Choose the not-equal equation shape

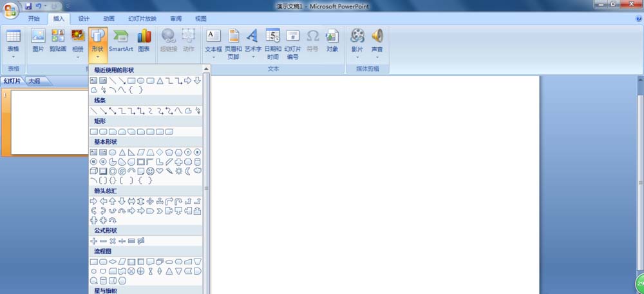click(x=141, y=241)
